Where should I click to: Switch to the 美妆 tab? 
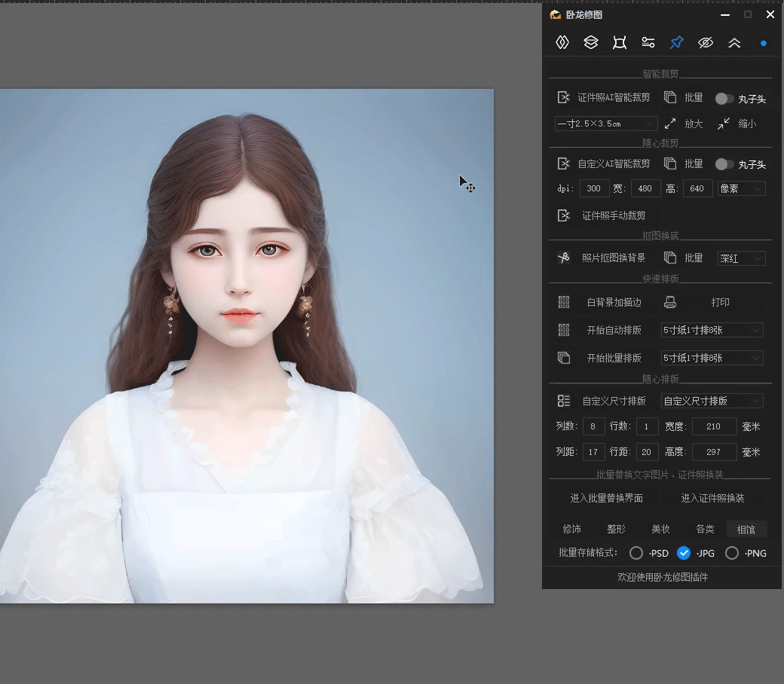[x=660, y=528]
